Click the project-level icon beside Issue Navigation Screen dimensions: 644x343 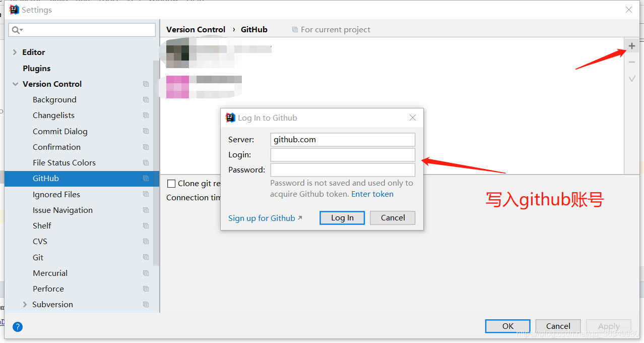pos(146,210)
